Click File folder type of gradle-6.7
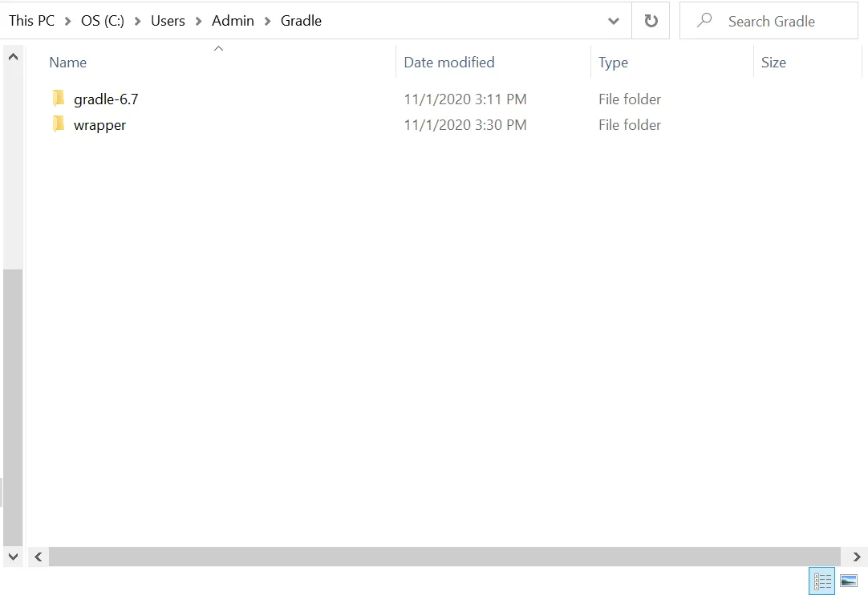 [x=630, y=99]
